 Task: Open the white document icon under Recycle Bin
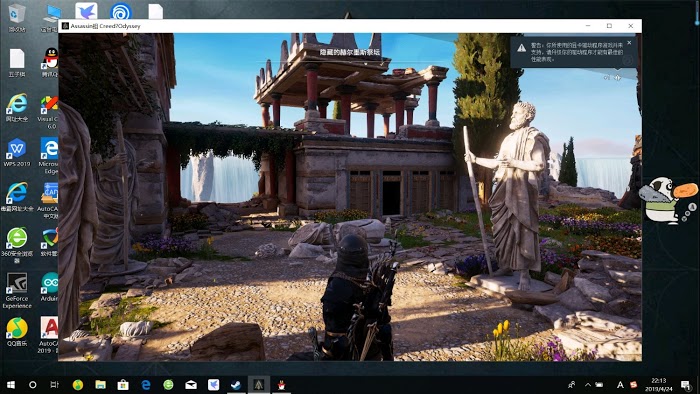[17, 63]
